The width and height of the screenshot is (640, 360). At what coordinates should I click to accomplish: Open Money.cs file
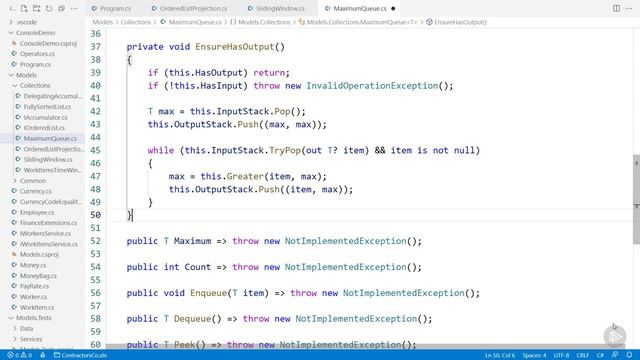(33, 265)
